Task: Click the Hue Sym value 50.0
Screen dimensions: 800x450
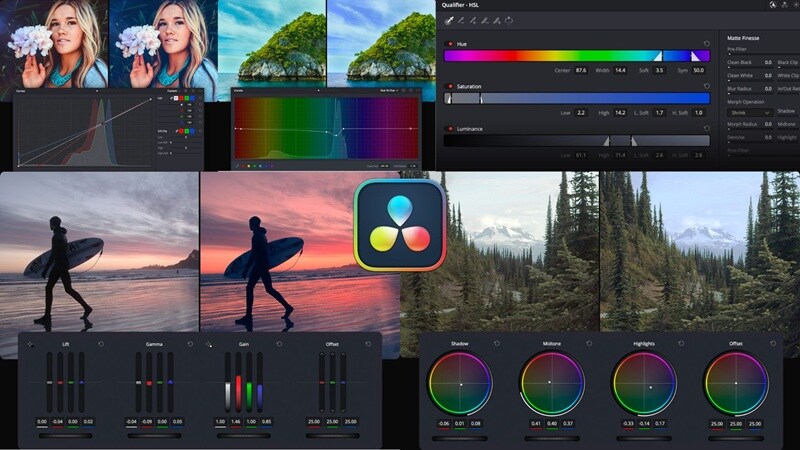Action: [x=698, y=70]
